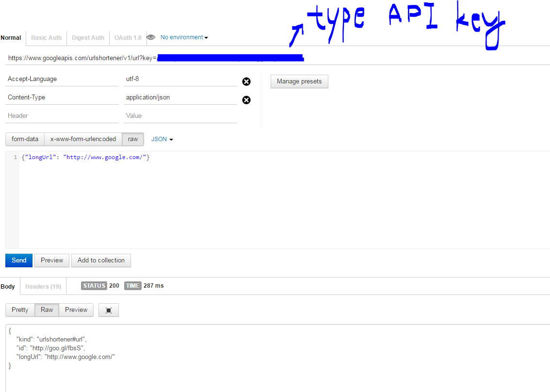The width and height of the screenshot is (550, 392).
Task: Open the JSON body type dropdown
Action: point(162,139)
